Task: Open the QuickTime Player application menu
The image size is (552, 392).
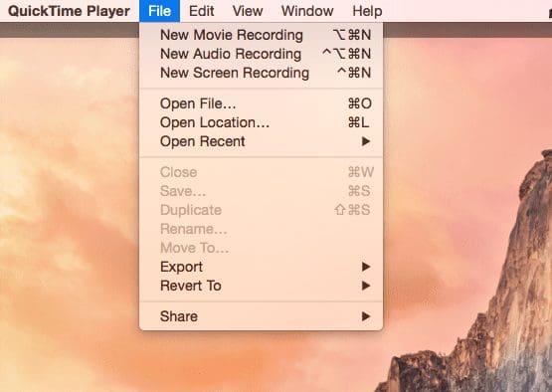Action: pos(69,11)
